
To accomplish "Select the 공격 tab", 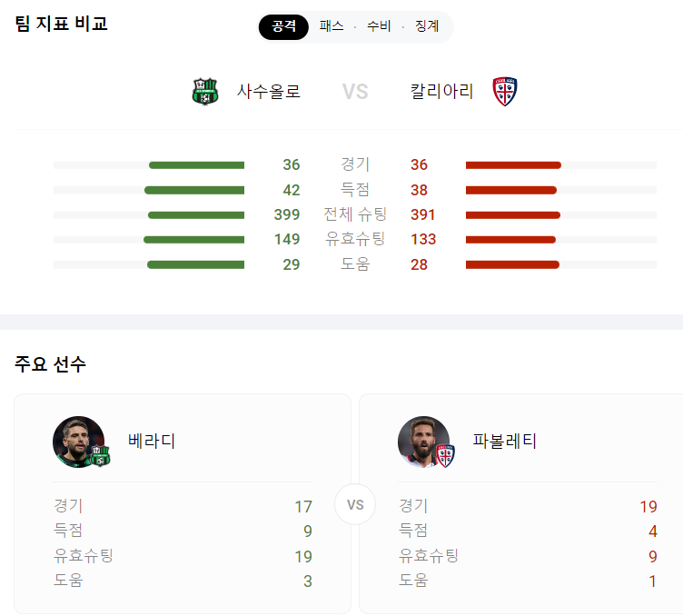I will [x=283, y=26].
